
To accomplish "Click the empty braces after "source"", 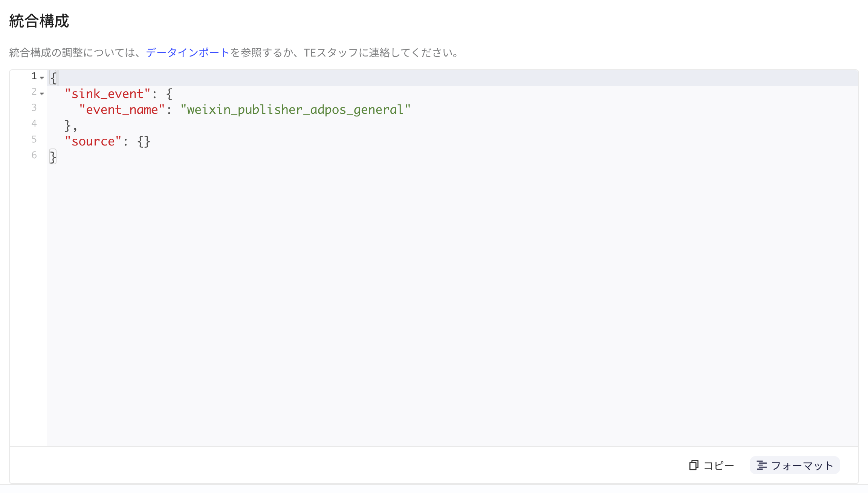I will [x=144, y=141].
